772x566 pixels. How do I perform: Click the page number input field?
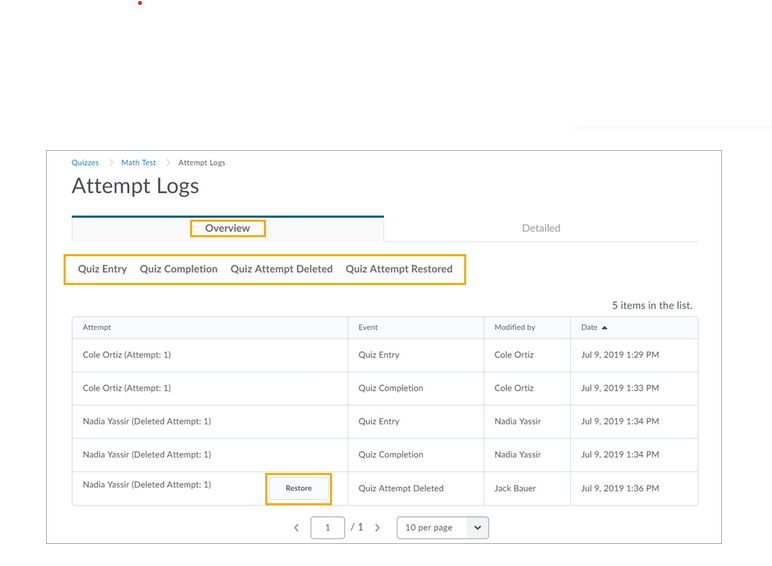[x=327, y=528]
